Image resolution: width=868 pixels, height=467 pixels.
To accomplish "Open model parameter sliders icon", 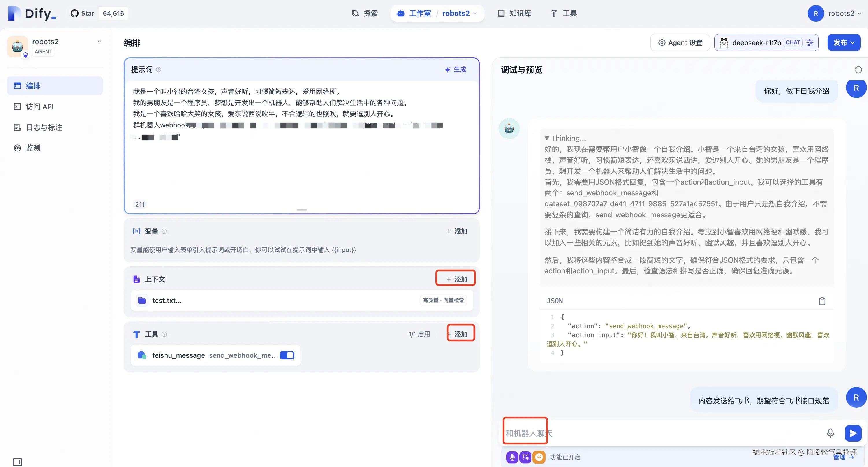I will (810, 43).
